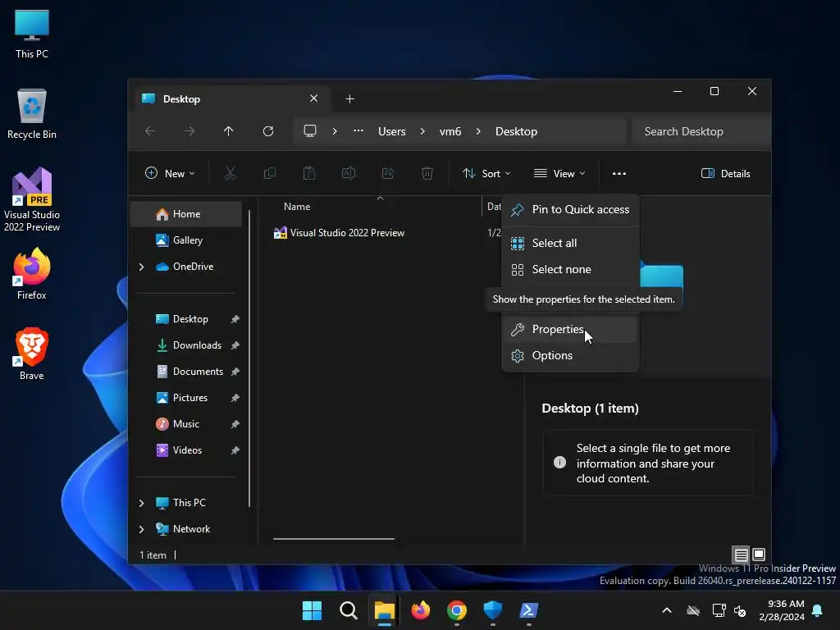Click the Rename icon in toolbar
840x630 pixels.
[348, 173]
